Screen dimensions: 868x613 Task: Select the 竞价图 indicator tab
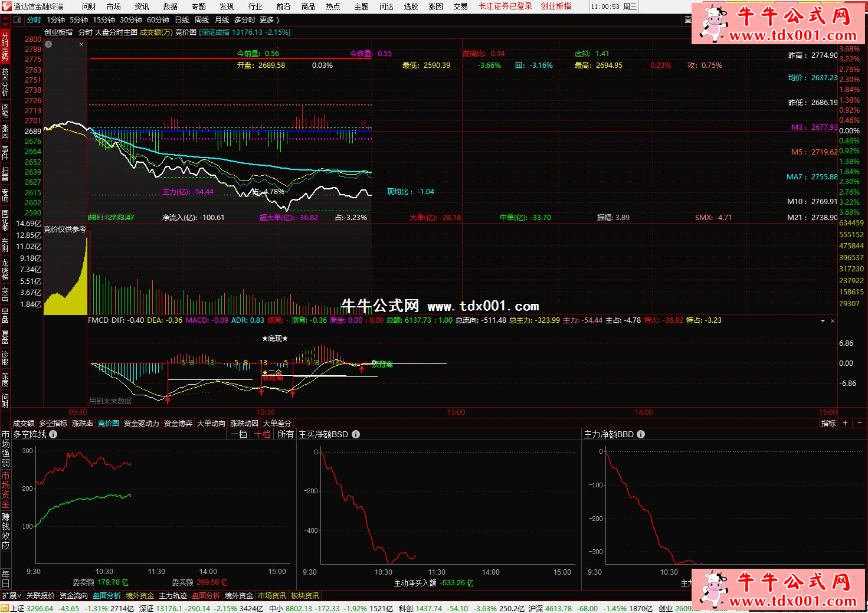point(108,423)
